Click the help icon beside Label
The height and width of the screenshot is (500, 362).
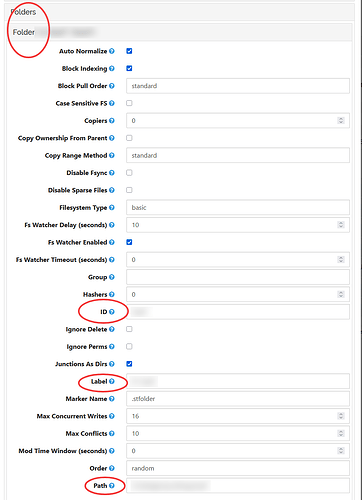tap(112, 381)
